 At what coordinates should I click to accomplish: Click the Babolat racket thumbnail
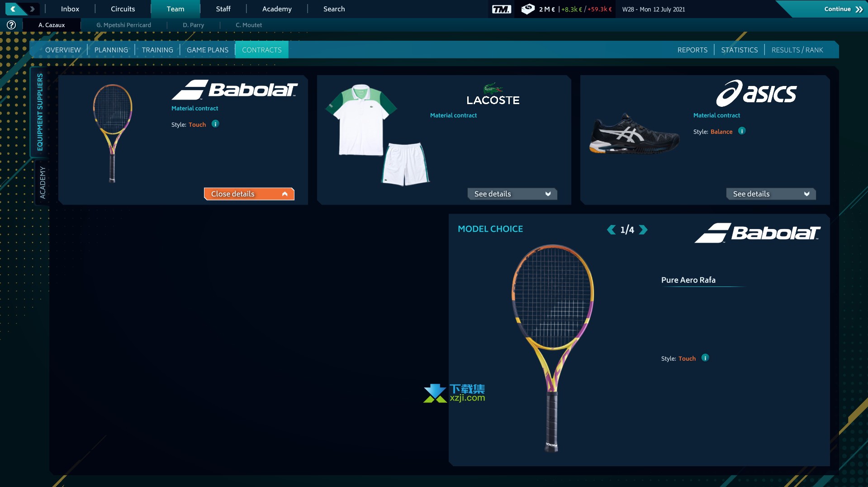click(113, 134)
